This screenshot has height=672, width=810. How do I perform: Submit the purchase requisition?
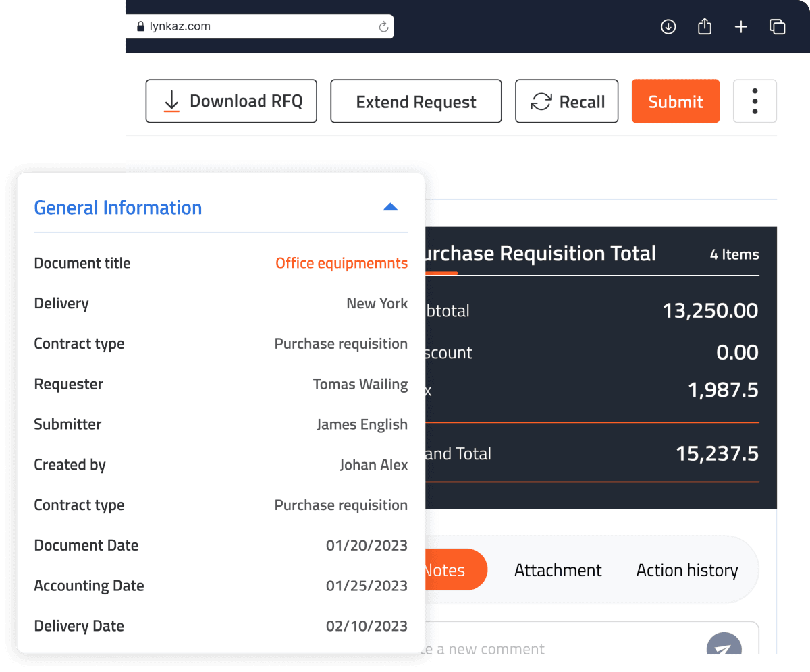(x=676, y=101)
